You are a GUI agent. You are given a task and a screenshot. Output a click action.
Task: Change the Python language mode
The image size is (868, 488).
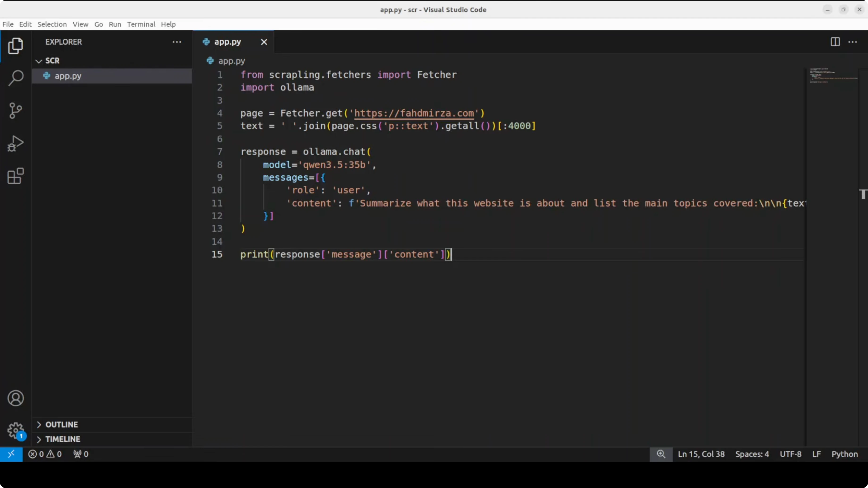(845, 454)
